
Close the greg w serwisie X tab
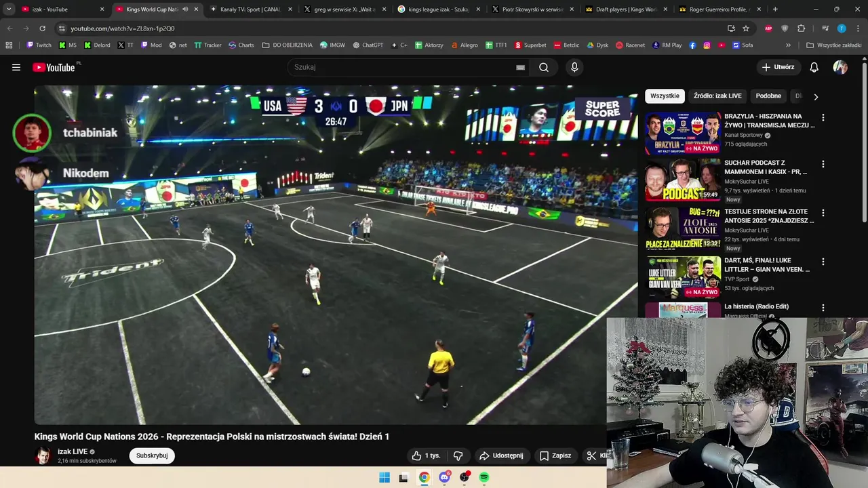point(384,9)
